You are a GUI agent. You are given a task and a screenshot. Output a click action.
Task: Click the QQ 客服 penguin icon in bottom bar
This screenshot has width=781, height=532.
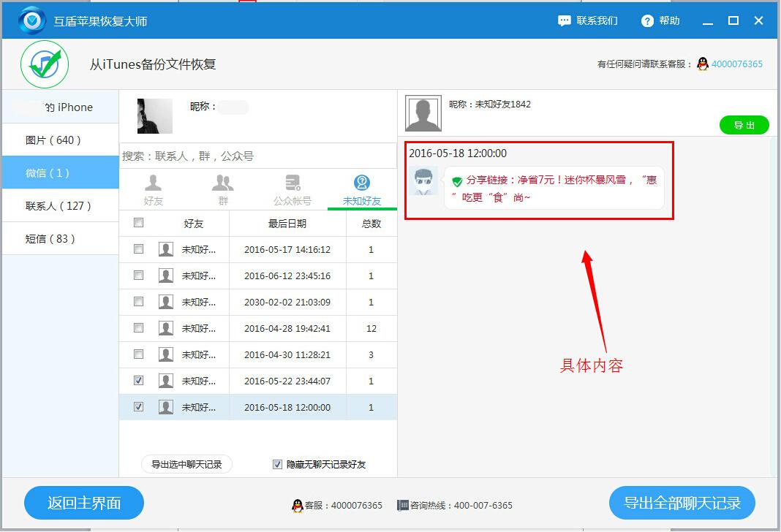tap(298, 505)
